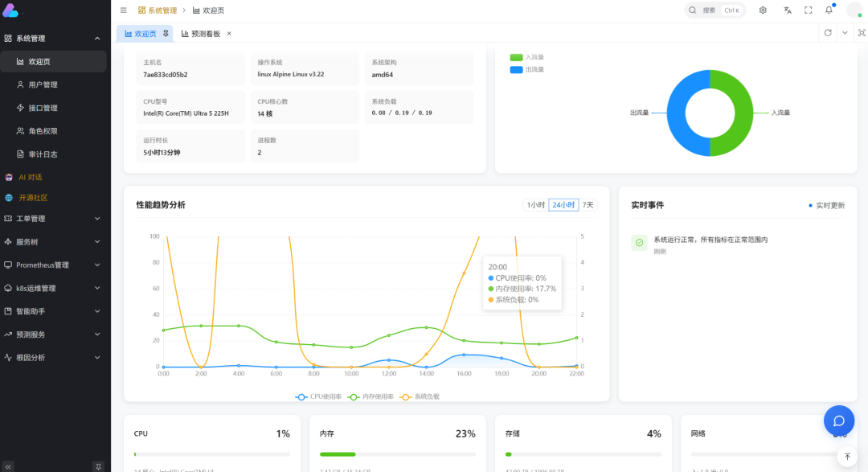This screenshot has width=868, height=472.
Task: Click the 实时更新 indicator
Action: (x=826, y=206)
